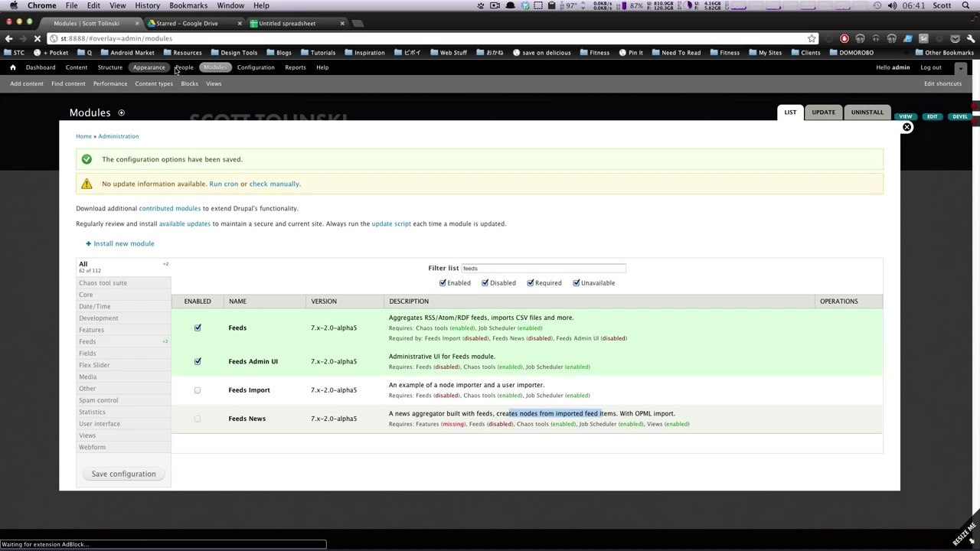Click the Add content shortcut
Image resolution: width=980 pixels, height=551 pixels.
point(27,83)
